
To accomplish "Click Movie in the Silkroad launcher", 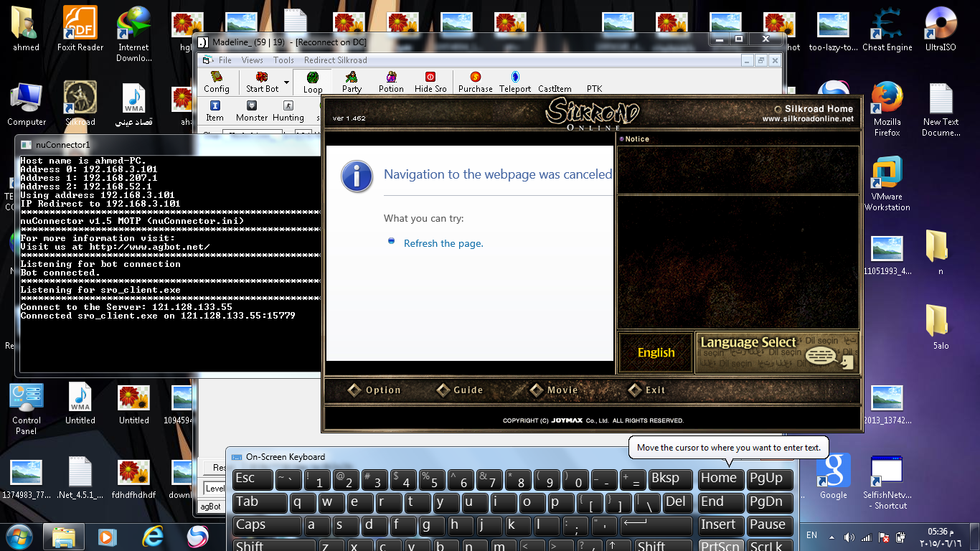I will click(554, 390).
